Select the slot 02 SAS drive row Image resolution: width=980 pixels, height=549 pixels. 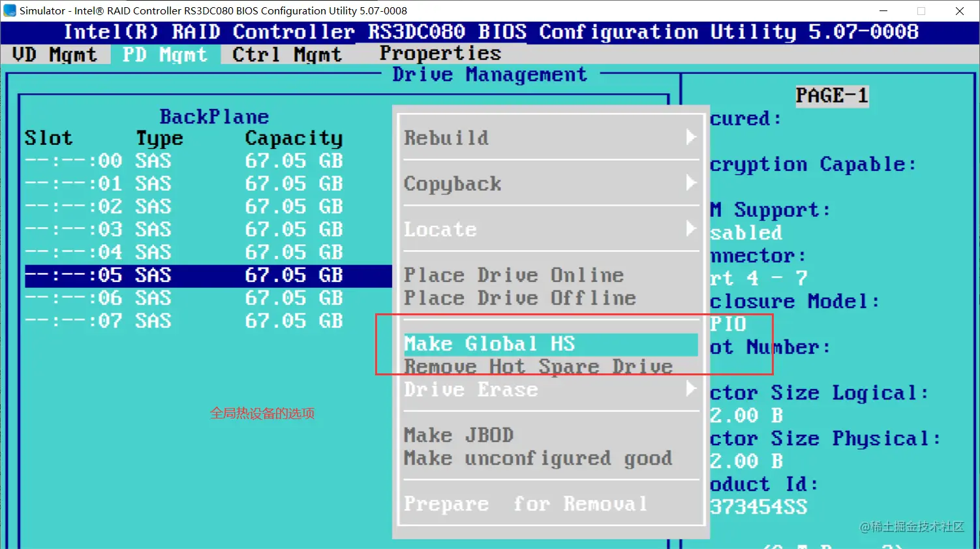point(184,206)
